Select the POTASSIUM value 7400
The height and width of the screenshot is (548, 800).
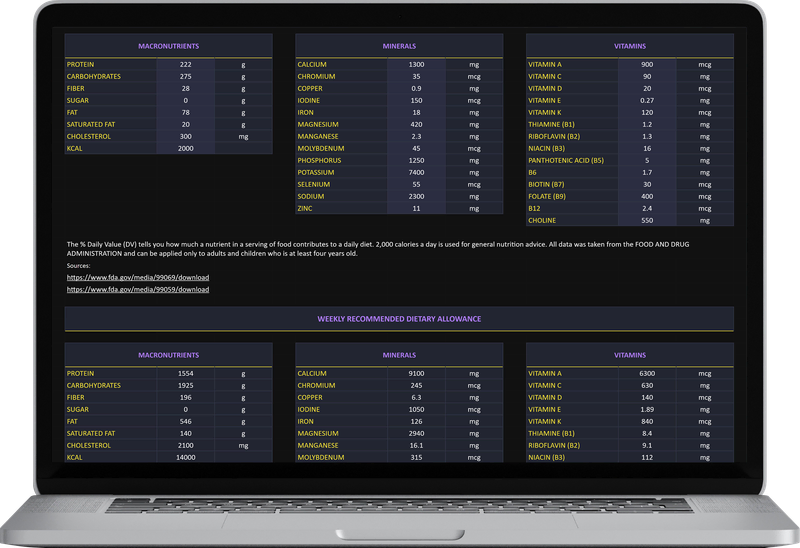416,172
